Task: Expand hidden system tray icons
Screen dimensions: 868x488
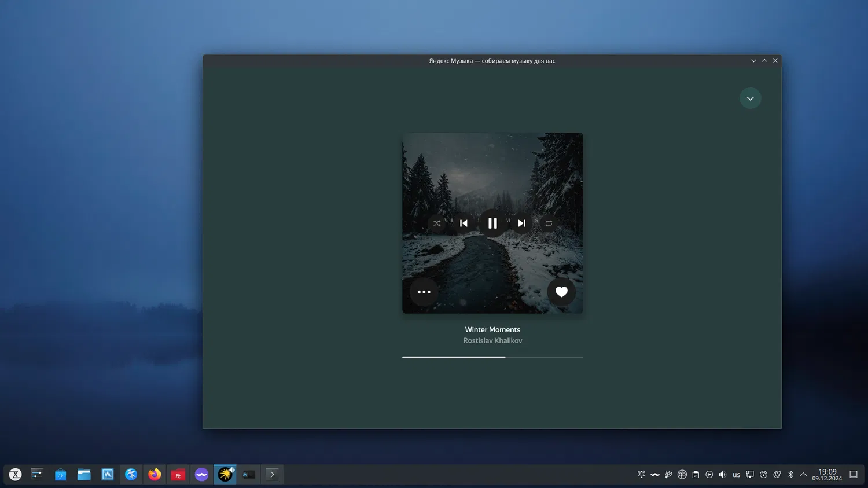Action: pyautogui.click(x=803, y=475)
